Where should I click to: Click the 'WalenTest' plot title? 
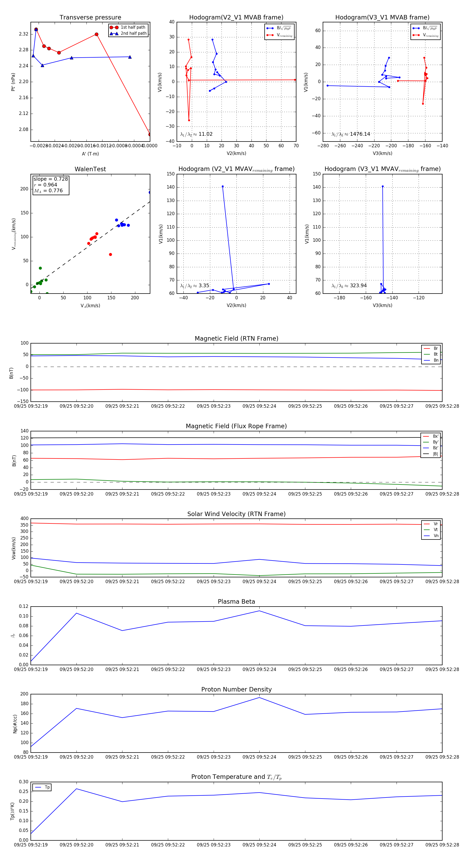pyautogui.click(x=90, y=169)
